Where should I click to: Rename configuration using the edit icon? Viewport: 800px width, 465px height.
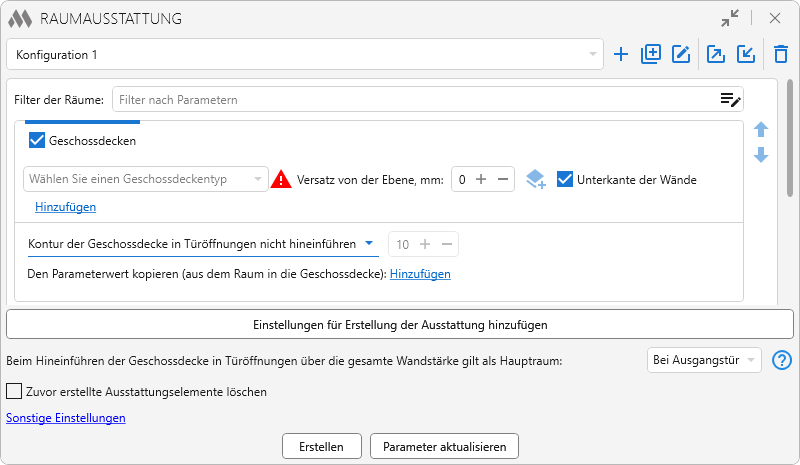click(x=681, y=55)
